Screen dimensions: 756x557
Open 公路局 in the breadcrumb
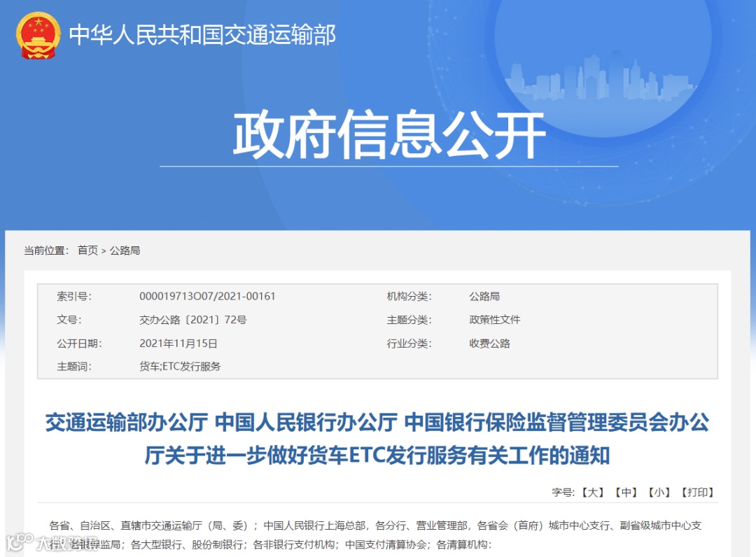click(x=125, y=251)
